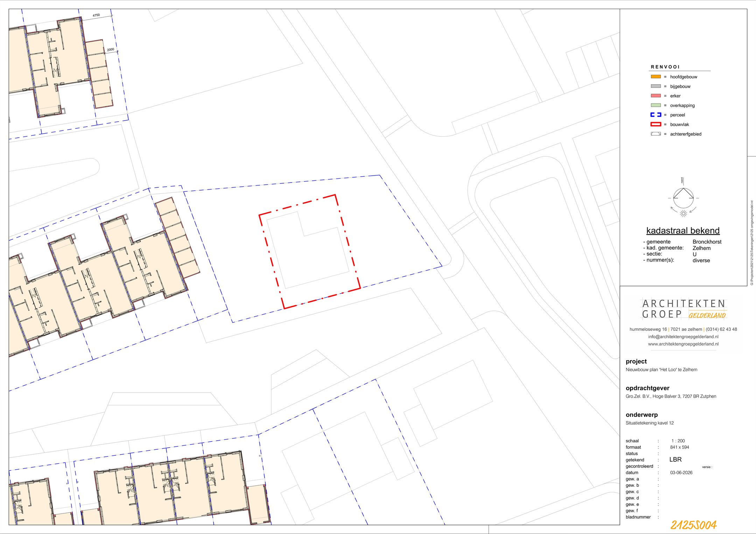
Task: Select the red bouwvlak legend symbol
Action: click(656, 124)
